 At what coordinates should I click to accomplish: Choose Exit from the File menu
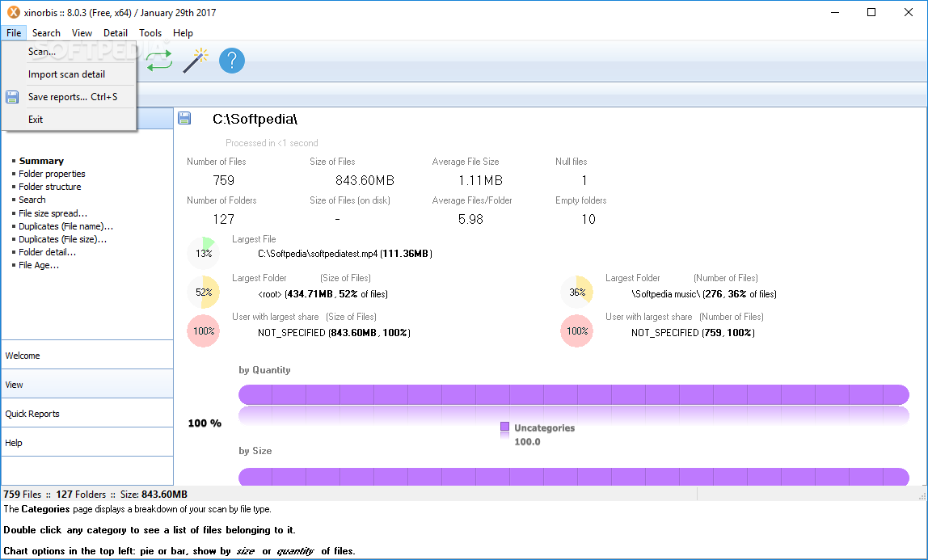point(70,120)
